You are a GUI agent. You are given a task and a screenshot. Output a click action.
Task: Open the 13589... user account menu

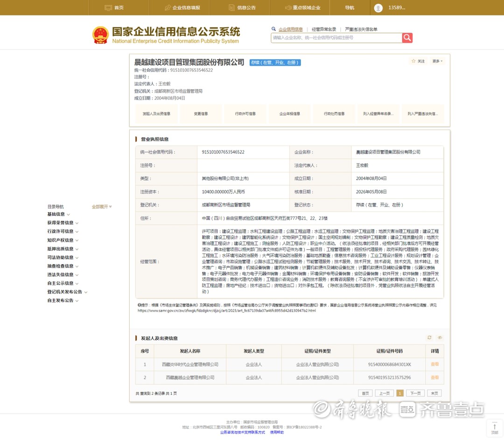tap(397, 8)
